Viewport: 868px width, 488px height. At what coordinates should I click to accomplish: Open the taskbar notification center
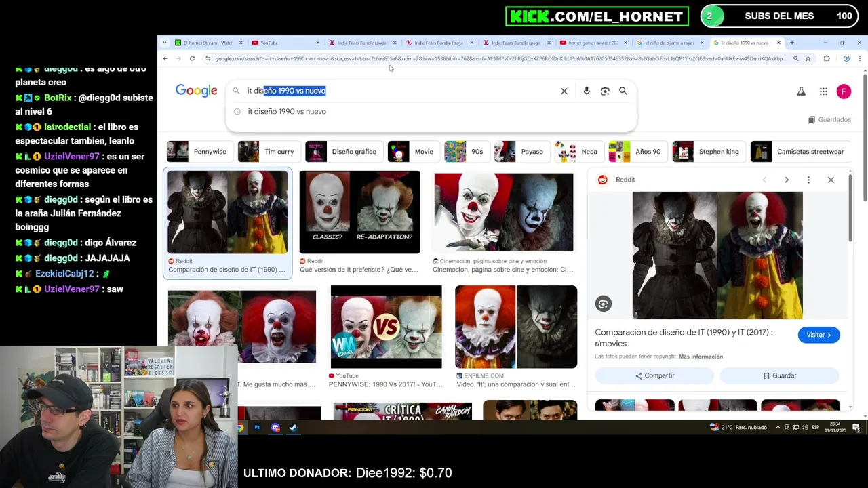click(x=856, y=428)
